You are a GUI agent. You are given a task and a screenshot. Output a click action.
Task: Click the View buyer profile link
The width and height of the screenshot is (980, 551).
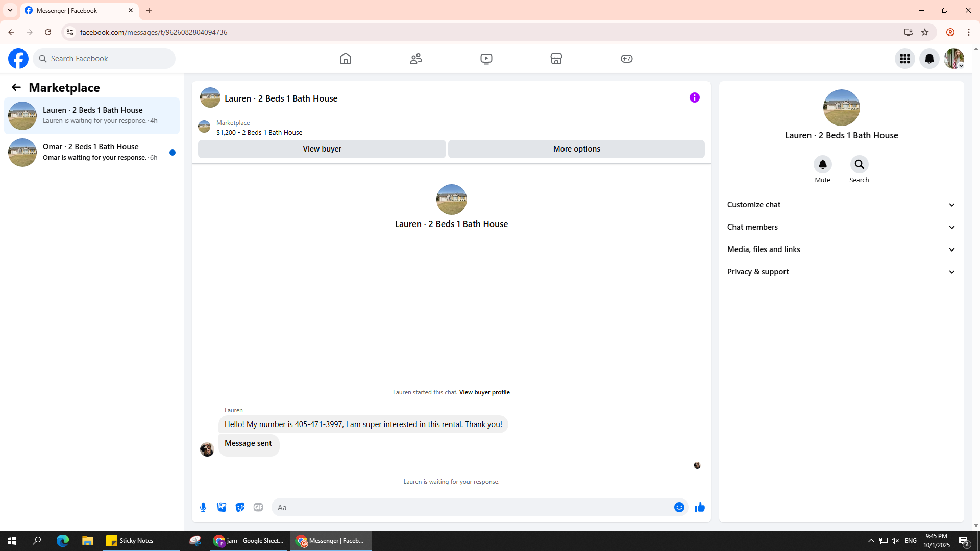(x=484, y=392)
